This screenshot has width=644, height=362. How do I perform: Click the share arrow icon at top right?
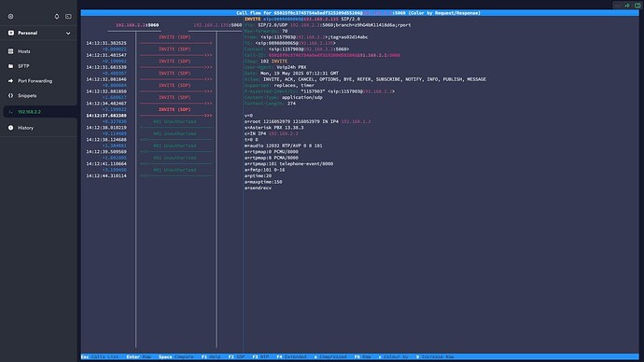tap(627, 6)
